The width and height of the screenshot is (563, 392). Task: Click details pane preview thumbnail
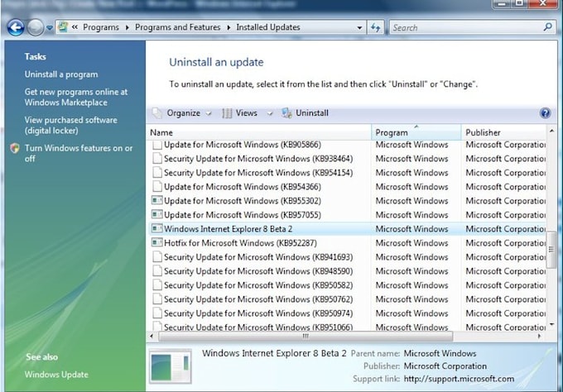(171, 366)
